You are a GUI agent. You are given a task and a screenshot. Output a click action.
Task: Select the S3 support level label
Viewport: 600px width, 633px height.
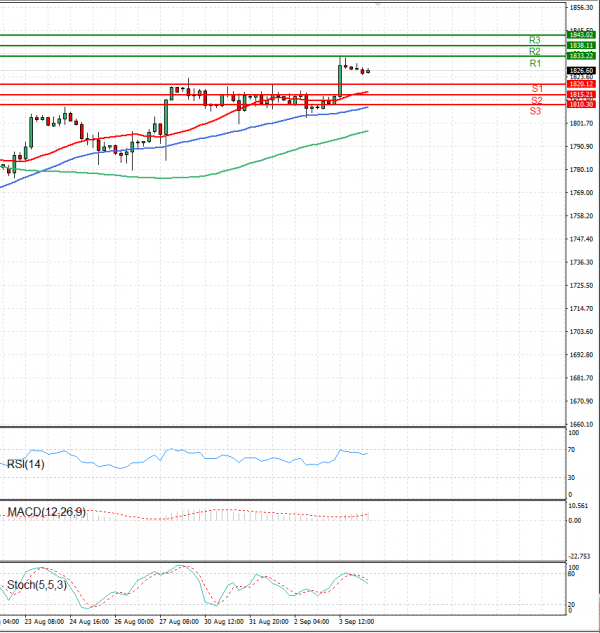pos(536,111)
